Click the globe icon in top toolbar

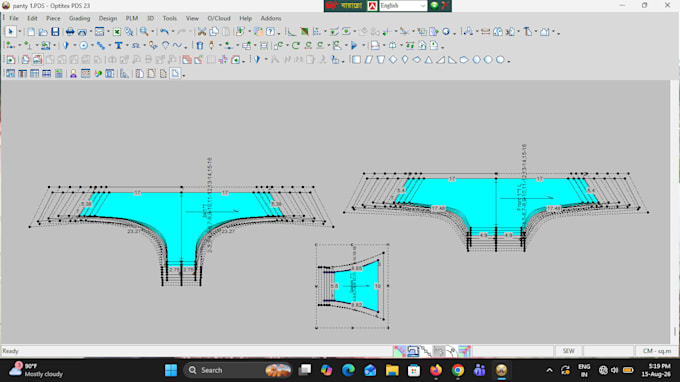[x=446, y=32]
